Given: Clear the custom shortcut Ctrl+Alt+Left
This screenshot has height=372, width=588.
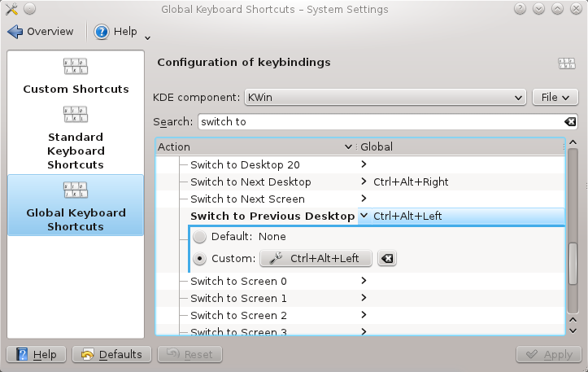Looking at the screenshot, I should tap(388, 259).
